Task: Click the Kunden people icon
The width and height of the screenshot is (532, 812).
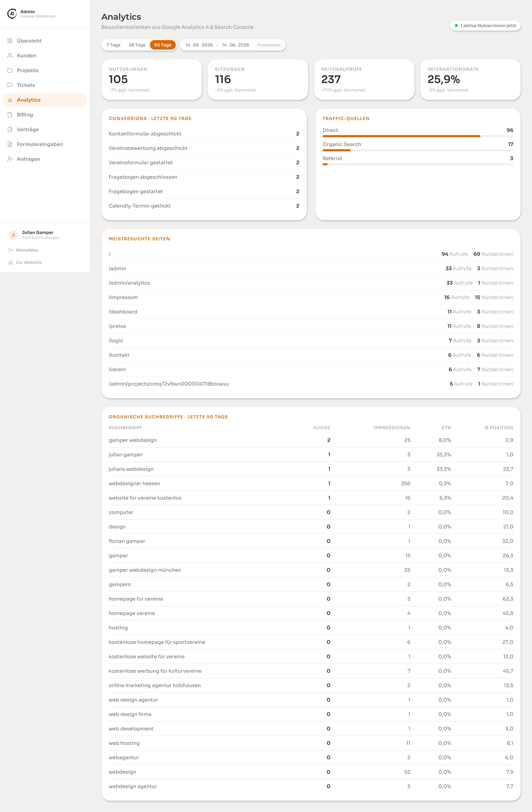Action: pos(10,56)
